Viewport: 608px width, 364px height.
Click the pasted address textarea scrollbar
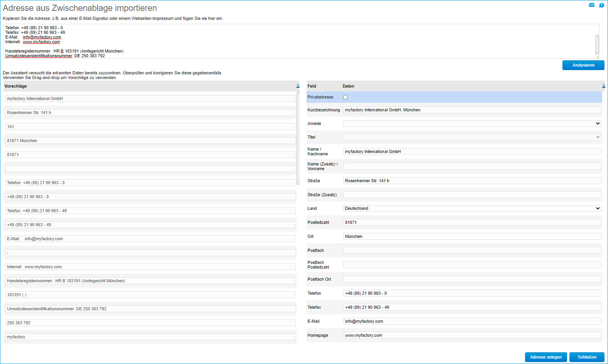click(x=597, y=44)
